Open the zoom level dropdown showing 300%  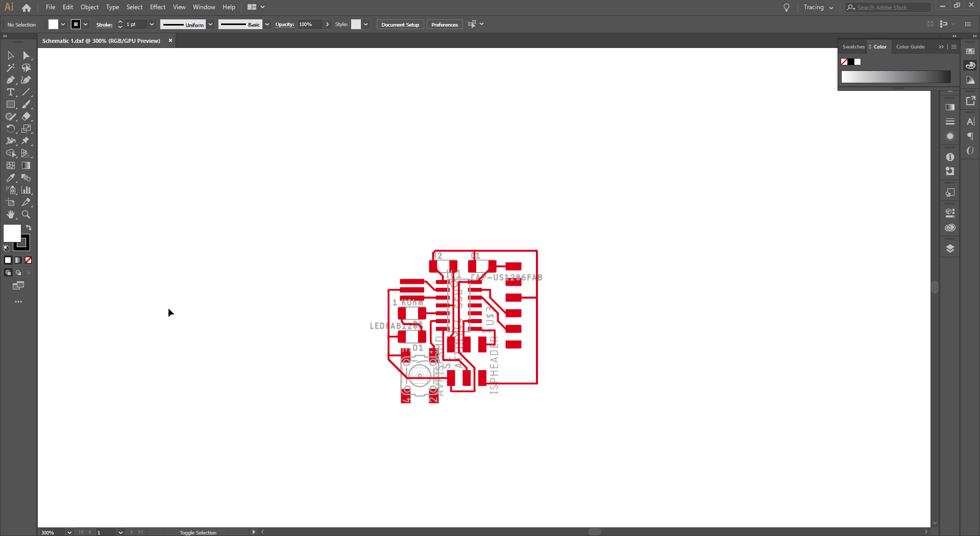69,532
